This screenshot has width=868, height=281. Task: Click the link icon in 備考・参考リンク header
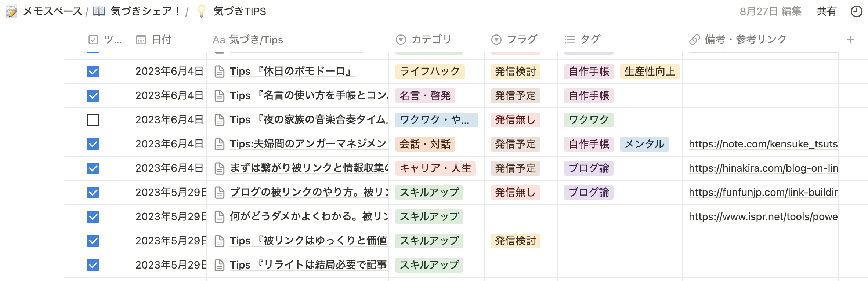694,40
